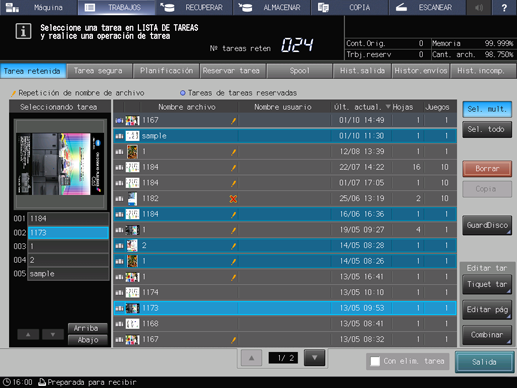The image size is (517, 388).
Task: Go to the next job list page
Action: click(x=314, y=358)
